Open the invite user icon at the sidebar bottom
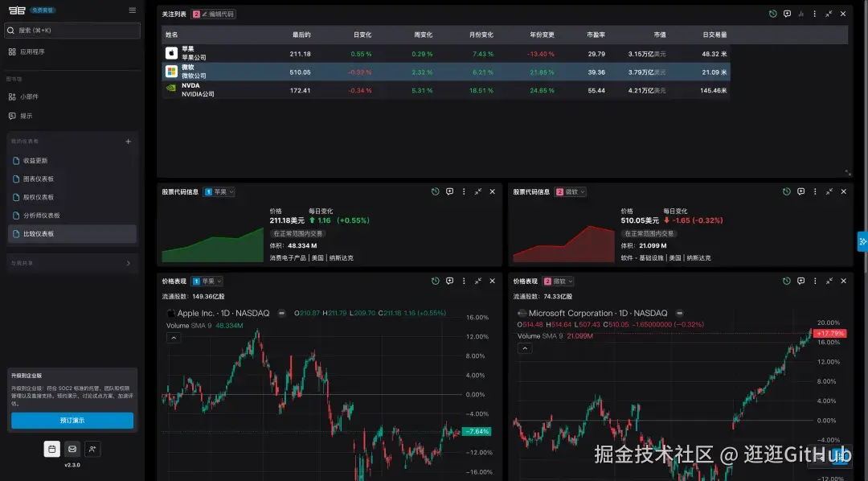 [x=92, y=449]
